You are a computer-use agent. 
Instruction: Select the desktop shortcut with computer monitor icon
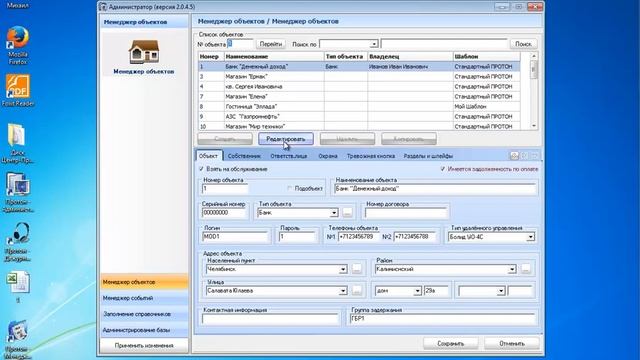18,192
